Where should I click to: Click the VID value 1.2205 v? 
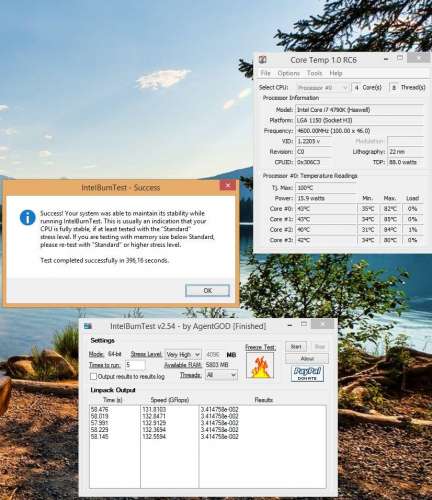click(313, 141)
